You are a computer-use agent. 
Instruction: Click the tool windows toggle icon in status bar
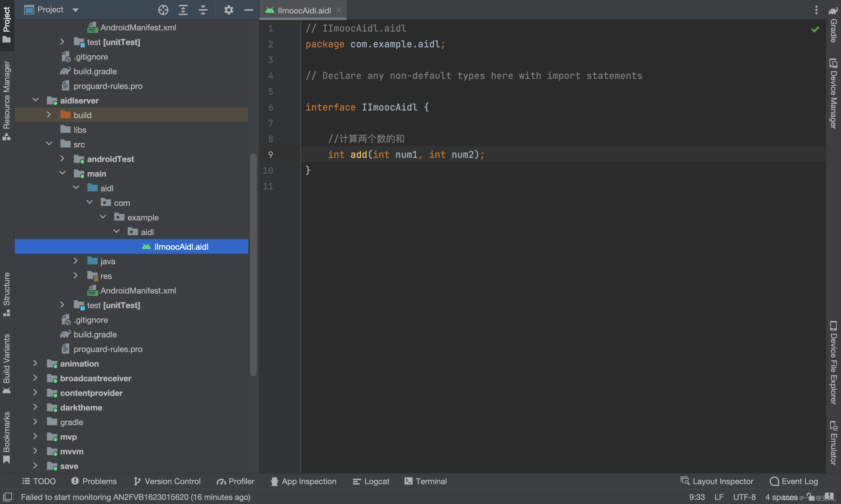tap(8, 496)
